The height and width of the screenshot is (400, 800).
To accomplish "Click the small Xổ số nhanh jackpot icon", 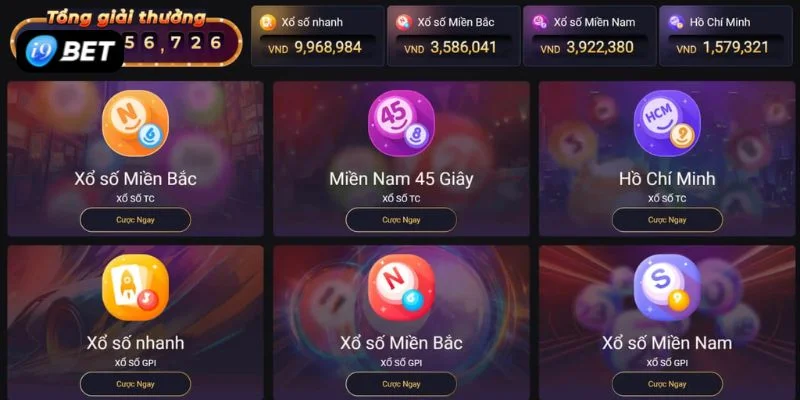I will 267,22.
